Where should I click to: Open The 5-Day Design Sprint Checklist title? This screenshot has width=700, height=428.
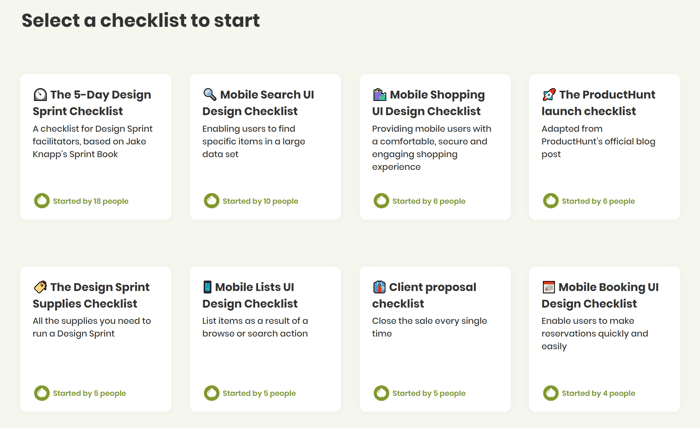pos(92,103)
